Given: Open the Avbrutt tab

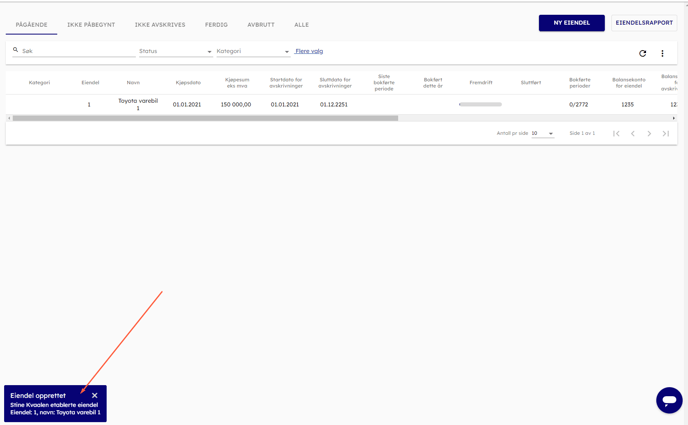Looking at the screenshot, I should 261,24.
